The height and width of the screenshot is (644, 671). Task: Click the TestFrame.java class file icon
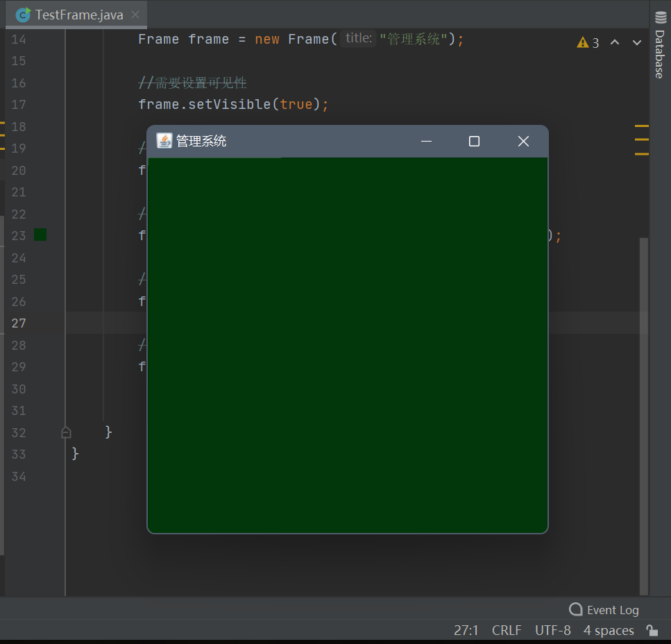click(x=23, y=15)
